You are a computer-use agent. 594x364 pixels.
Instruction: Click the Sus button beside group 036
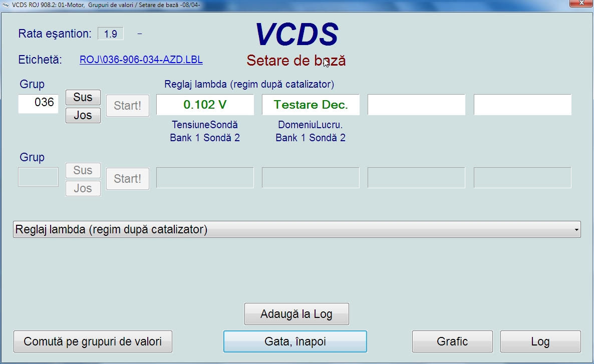pyautogui.click(x=83, y=97)
